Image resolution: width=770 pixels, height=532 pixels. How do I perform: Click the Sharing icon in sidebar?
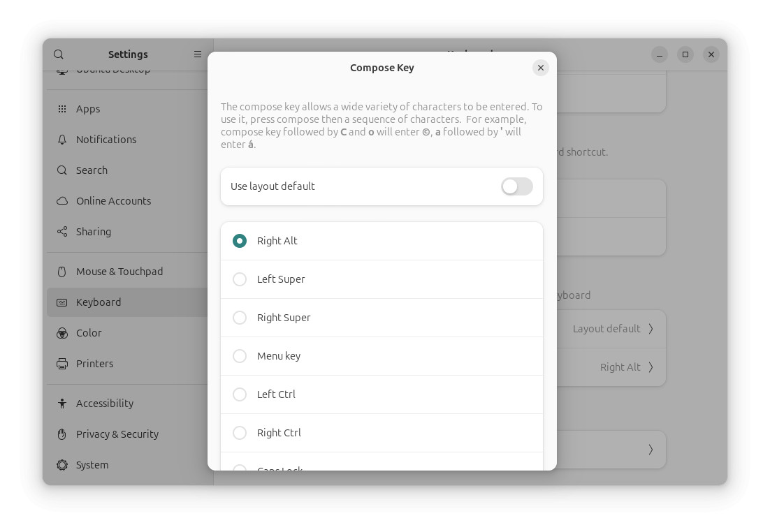click(62, 232)
